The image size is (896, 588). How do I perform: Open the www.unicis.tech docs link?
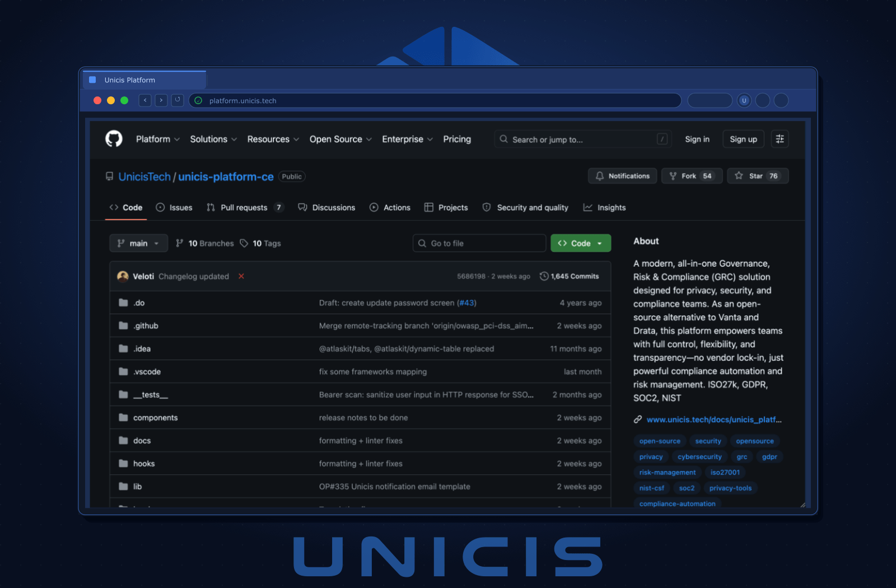pyautogui.click(x=714, y=419)
